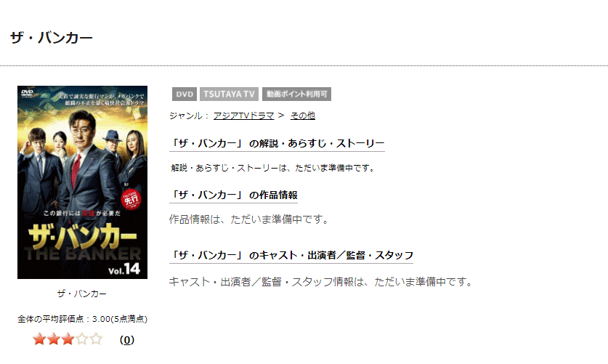Click the 動画ポイント利用可 badge
The image size is (608, 364).
coord(296,94)
